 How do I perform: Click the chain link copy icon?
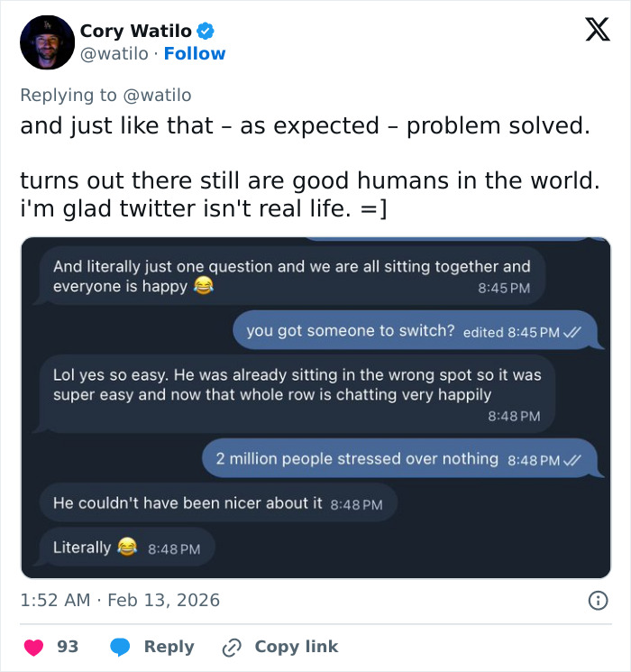point(232,647)
